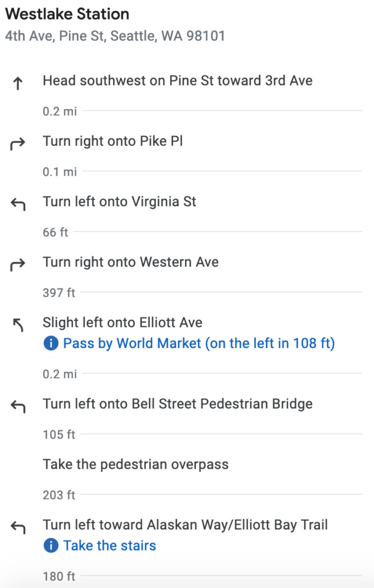Image resolution: width=374 pixels, height=588 pixels.
Task: Click the info icon next to World Market
Action: (51, 343)
